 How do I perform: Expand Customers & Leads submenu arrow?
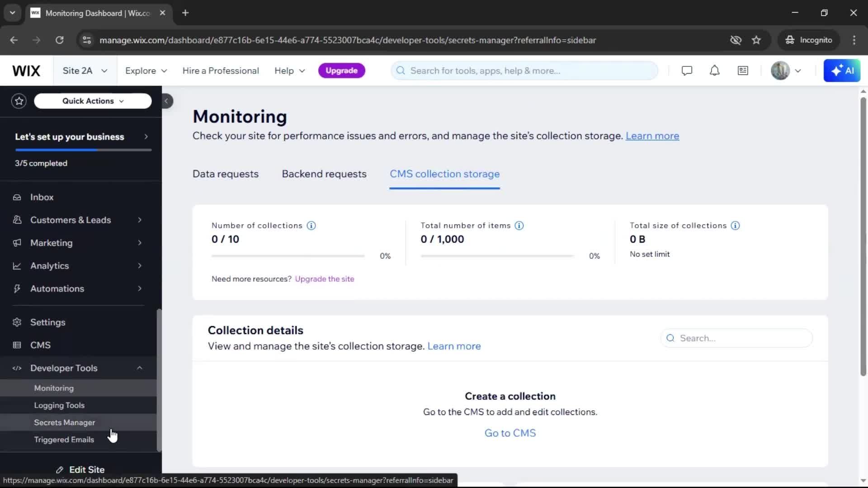point(140,220)
